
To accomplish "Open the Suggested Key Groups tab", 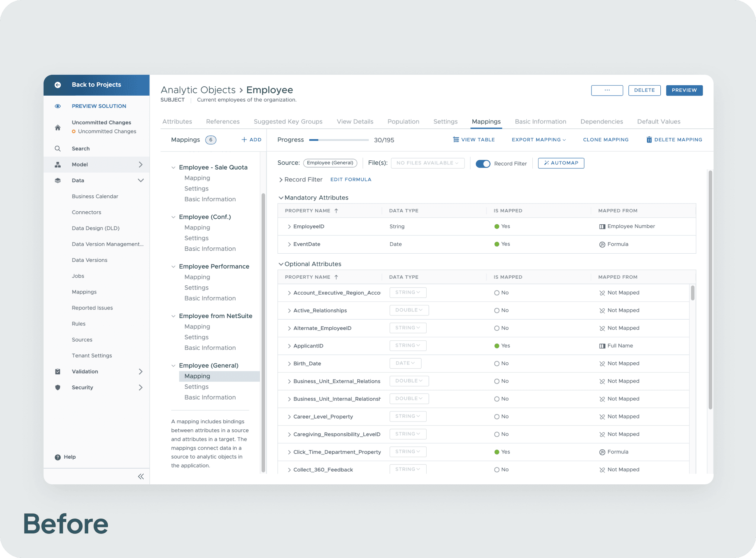I will coord(288,122).
